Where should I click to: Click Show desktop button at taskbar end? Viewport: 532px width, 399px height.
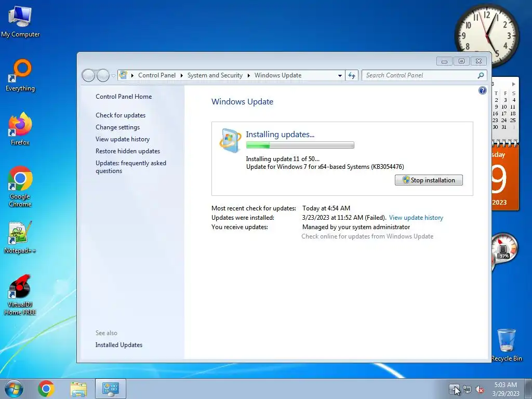tap(528, 389)
